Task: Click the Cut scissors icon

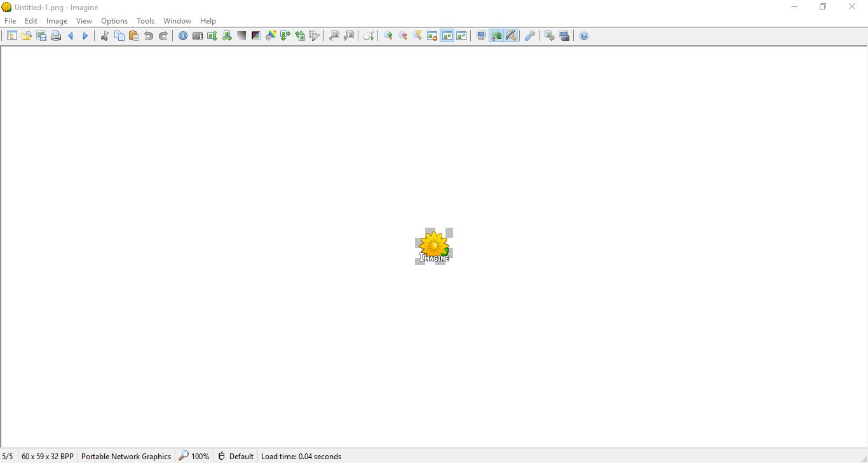Action: [105, 36]
